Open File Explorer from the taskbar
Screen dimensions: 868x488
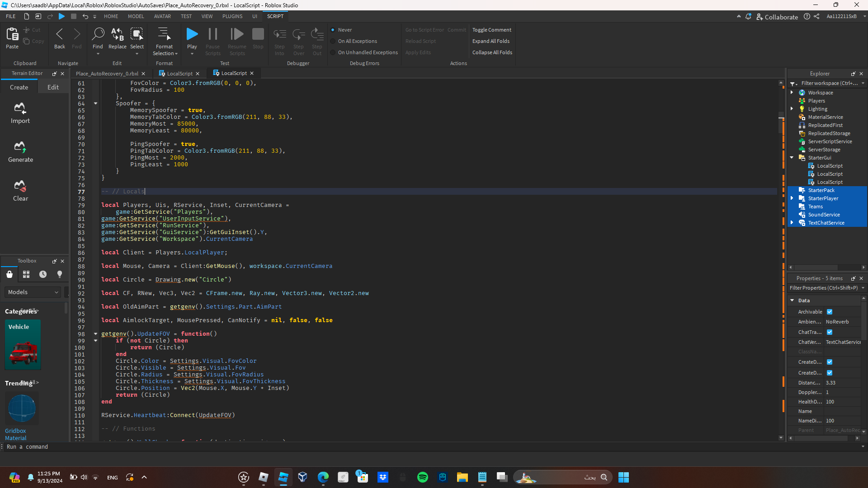[462, 477]
